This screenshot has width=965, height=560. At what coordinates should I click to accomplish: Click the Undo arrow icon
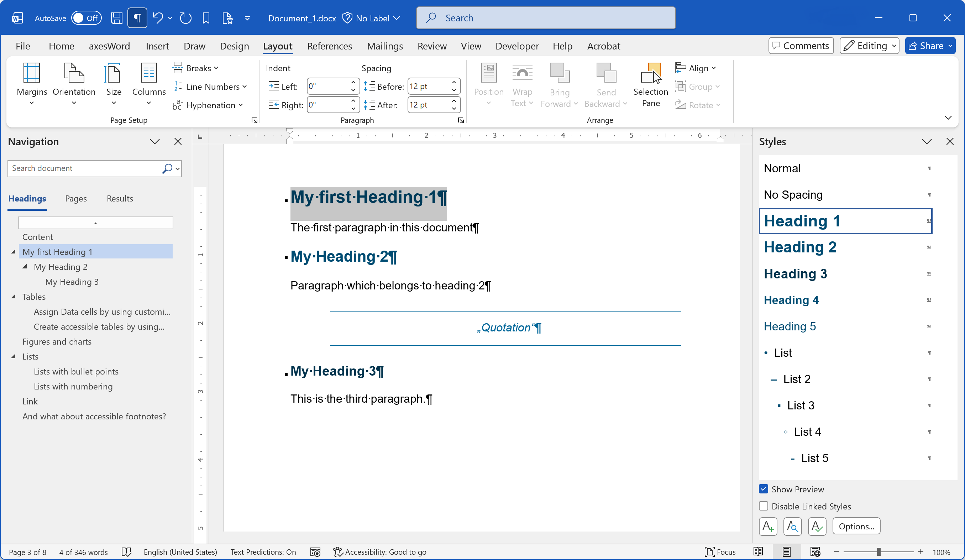(x=158, y=18)
